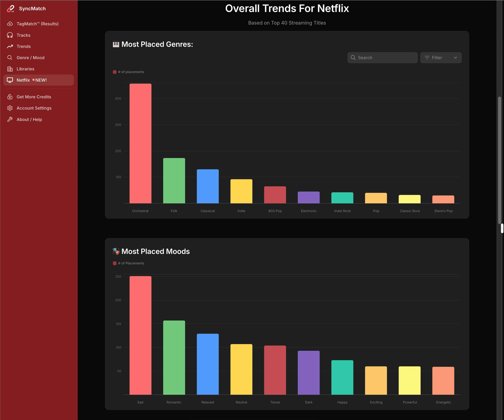Click the piano icon beside Most Placed Genres
This screenshot has height=420, width=504.
116,44
